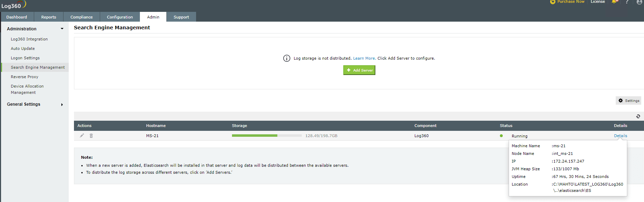Image resolution: width=644 pixels, height=202 pixels.
Task: Switch to the Reports tab
Action: [48, 17]
